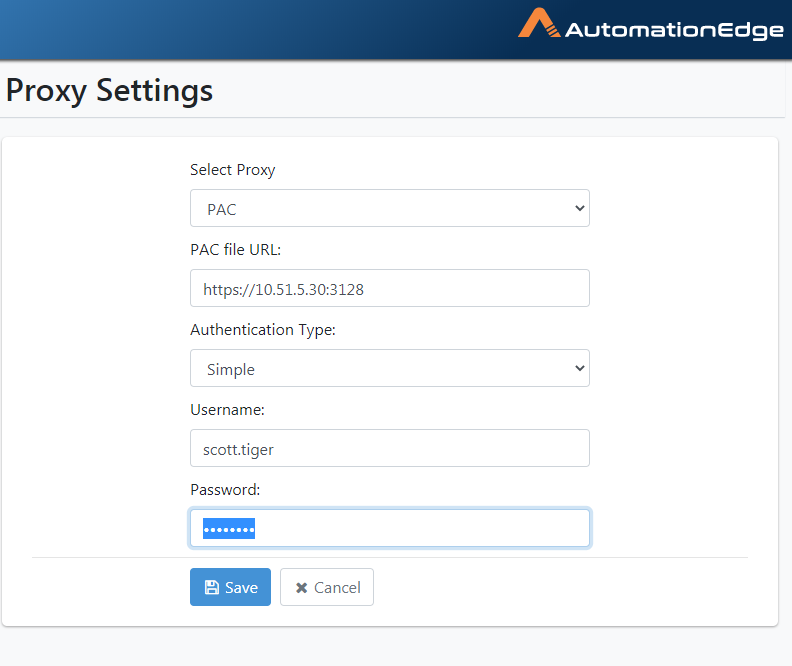
Task: Click the PAC file URL label
Action: pos(235,249)
